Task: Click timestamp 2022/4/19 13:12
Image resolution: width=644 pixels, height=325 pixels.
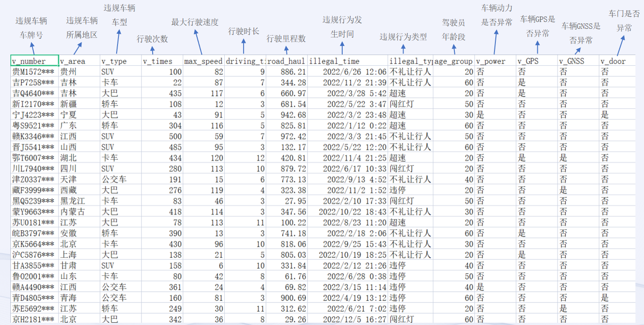Action: (x=348, y=298)
